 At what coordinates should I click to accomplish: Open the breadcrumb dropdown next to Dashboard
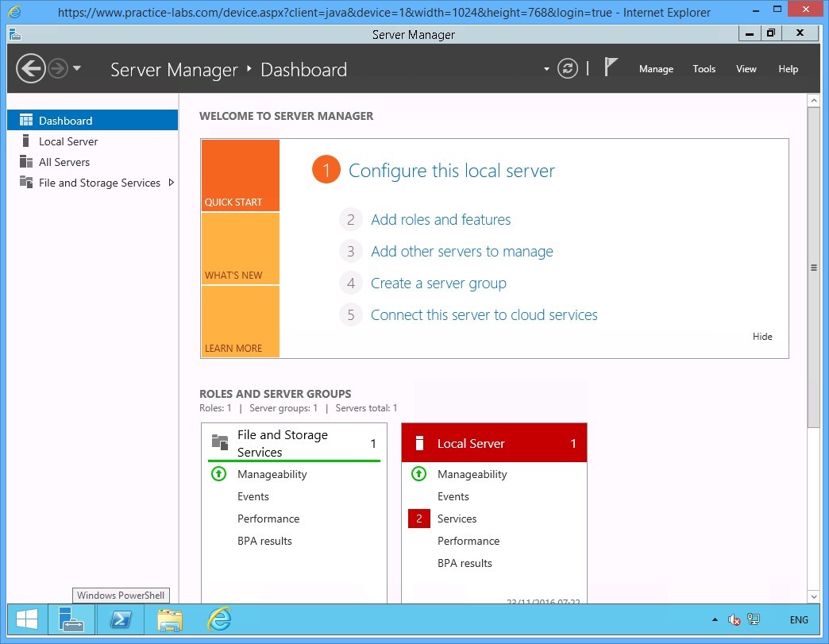545,70
